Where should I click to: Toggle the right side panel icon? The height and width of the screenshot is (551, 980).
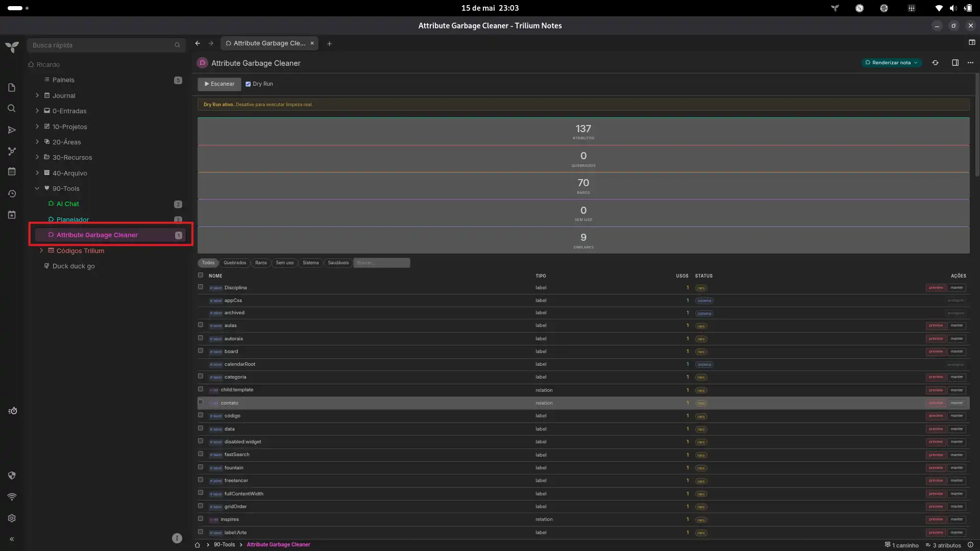click(x=955, y=63)
